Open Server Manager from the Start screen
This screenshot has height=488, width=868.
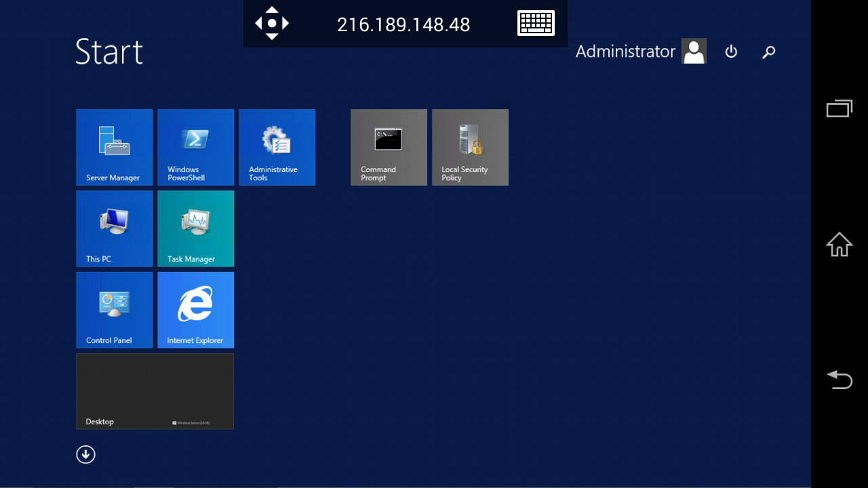(x=114, y=147)
